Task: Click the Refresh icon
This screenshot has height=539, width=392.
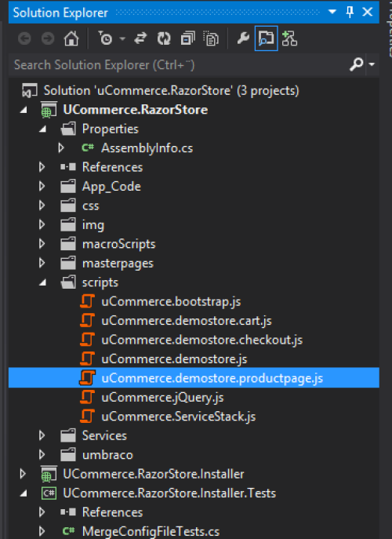Action: tap(164, 38)
